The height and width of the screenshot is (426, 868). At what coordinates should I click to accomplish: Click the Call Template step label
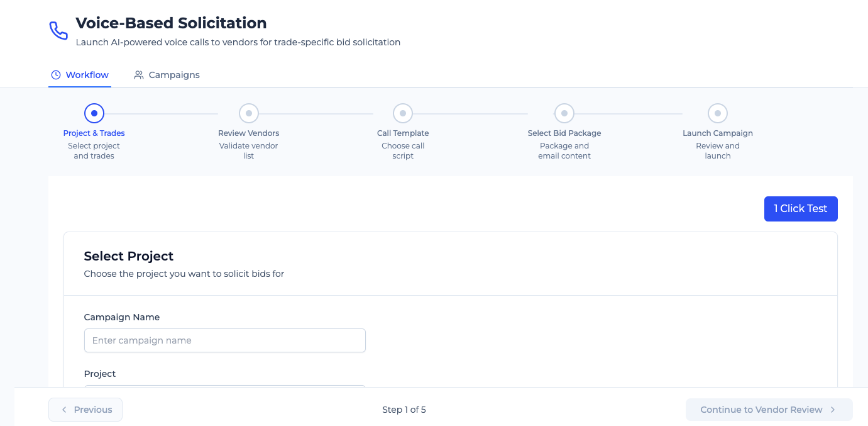pyautogui.click(x=403, y=133)
